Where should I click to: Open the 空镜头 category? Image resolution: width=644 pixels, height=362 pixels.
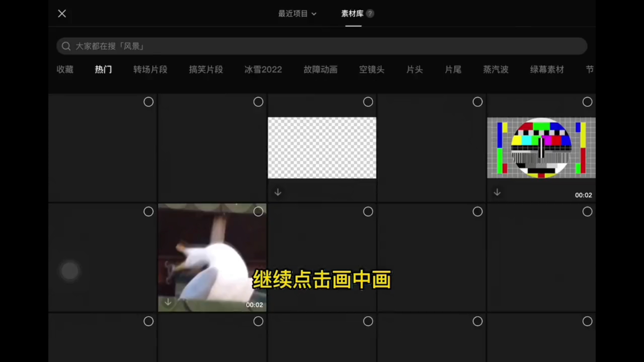coord(372,69)
